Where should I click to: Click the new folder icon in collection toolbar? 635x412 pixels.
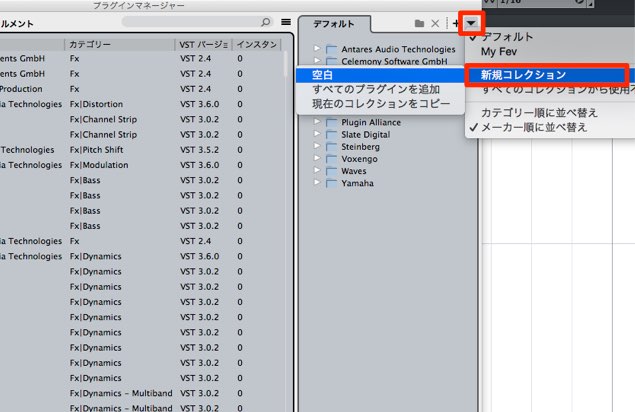click(x=419, y=23)
